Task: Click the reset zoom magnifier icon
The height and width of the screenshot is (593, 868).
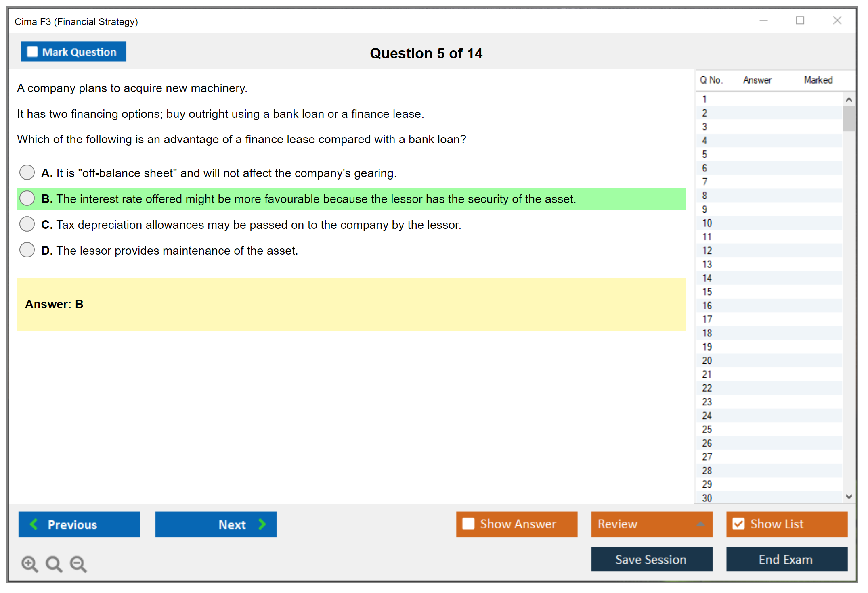Action: (54, 564)
